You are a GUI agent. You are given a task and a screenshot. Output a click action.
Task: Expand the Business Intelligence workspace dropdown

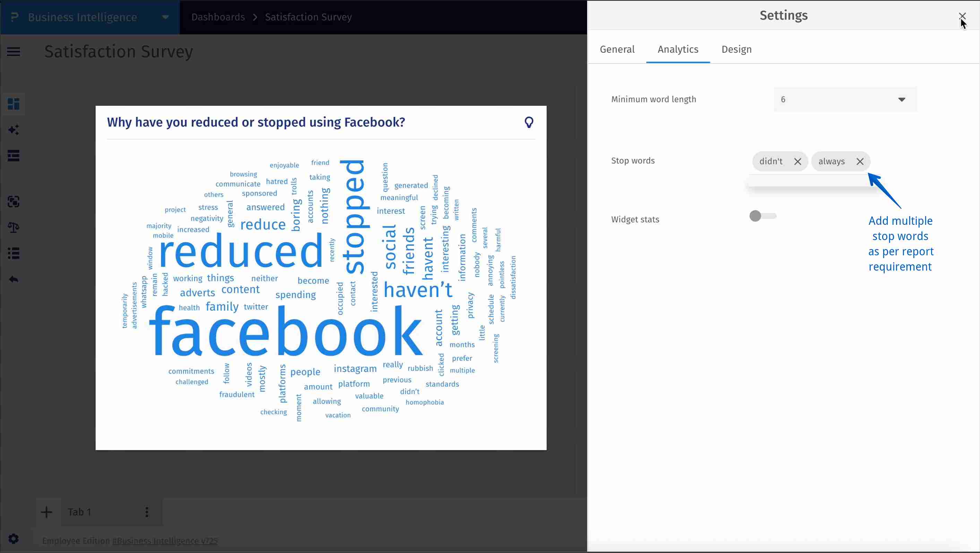[x=164, y=17]
